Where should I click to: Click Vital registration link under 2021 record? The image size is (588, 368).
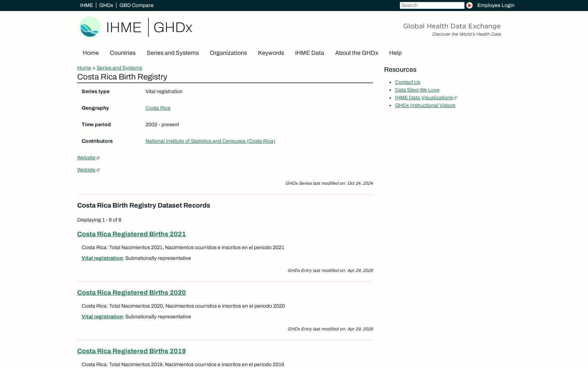[102, 258]
